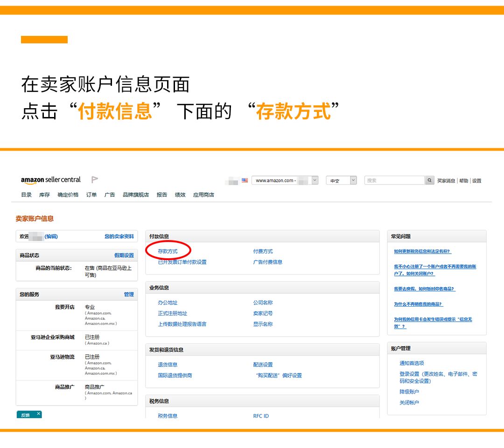Open the 正式注册地址 link
Viewport: 504px width, 448px height.
tap(172, 313)
